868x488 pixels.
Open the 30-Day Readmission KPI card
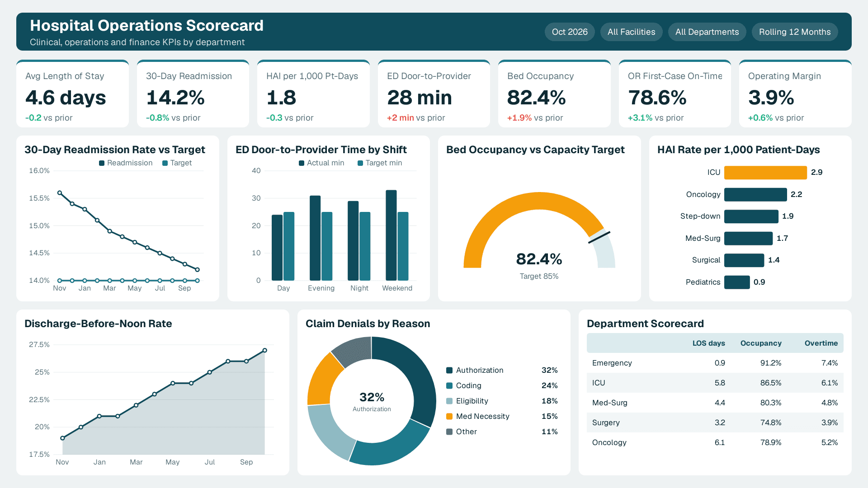click(193, 94)
